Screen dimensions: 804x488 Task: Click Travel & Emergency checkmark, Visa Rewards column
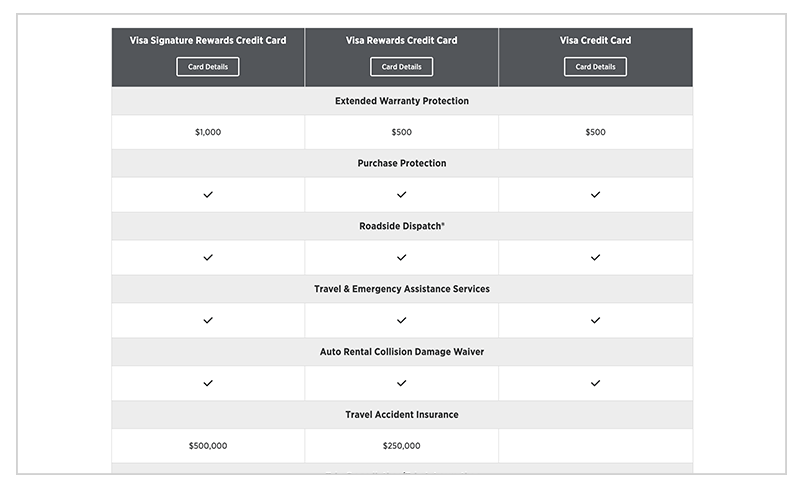point(401,320)
